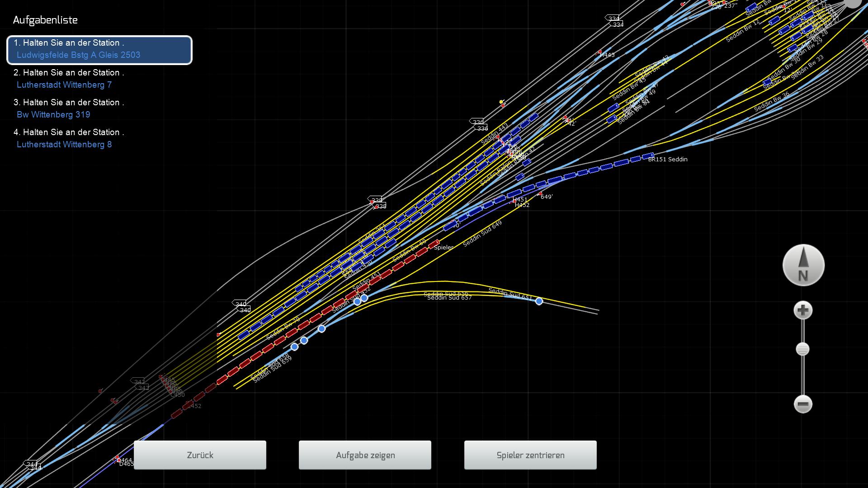Click the H451 signal label
This screenshot has width=868, height=488.
tap(520, 199)
